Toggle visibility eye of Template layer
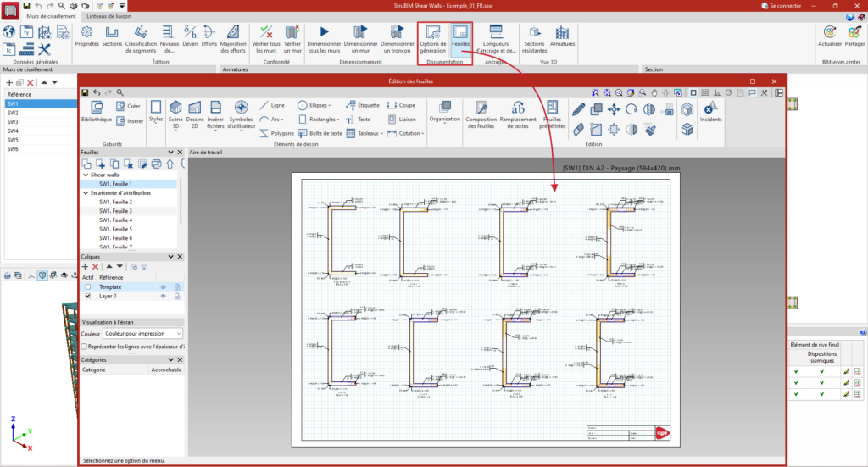 click(164, 287)
